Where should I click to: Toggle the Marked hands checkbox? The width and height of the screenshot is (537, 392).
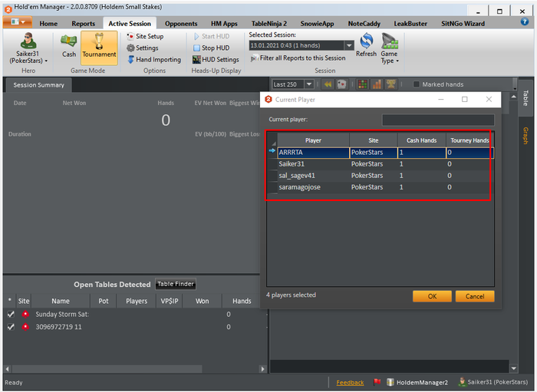(416, 84)
